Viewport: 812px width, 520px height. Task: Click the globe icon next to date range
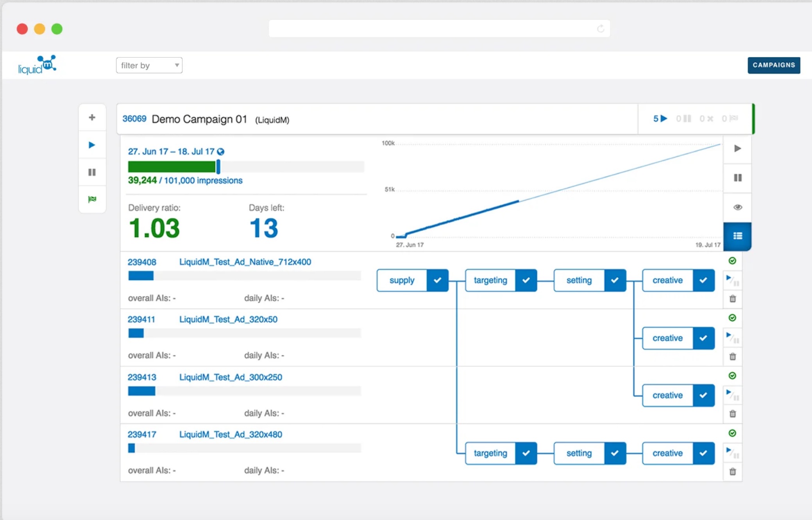pyautogui.click(x=221, y=152)
